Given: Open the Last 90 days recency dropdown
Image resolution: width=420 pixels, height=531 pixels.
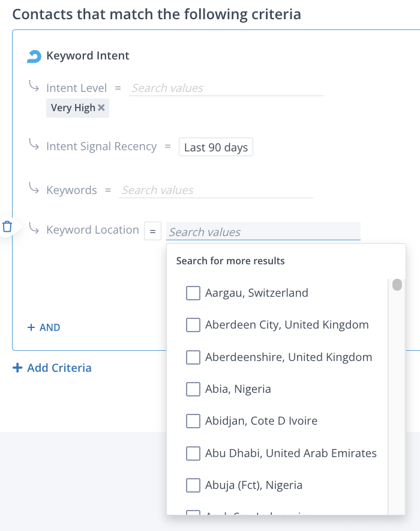Looking at the screenshot, I should [216, 147].
